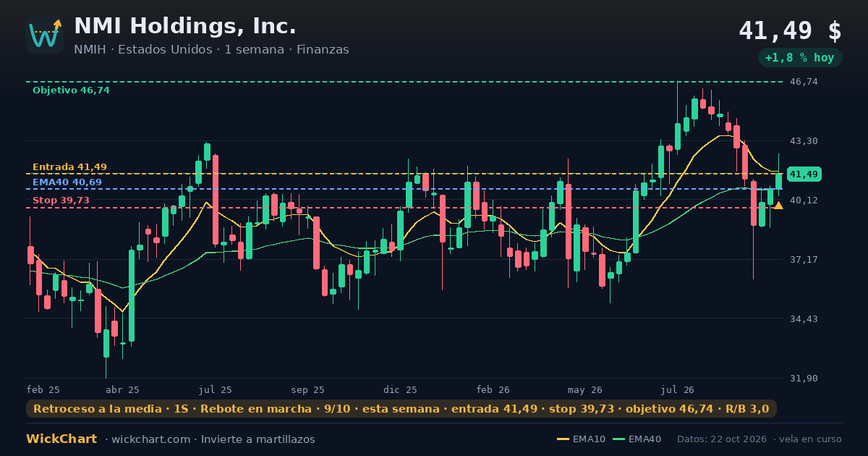Click the WickChart brand name in footer
Screen dimensions: 868x456
coord(61,439)
